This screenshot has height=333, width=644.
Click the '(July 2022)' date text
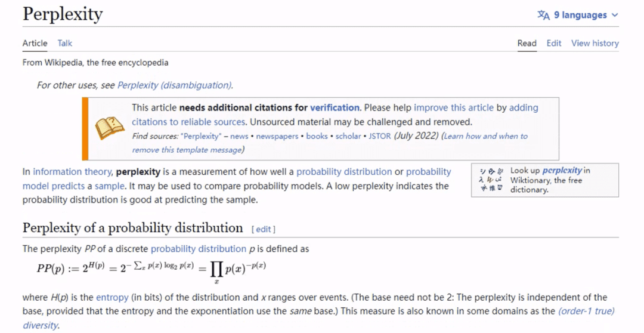pyautogui.click(x=416, y=135)
